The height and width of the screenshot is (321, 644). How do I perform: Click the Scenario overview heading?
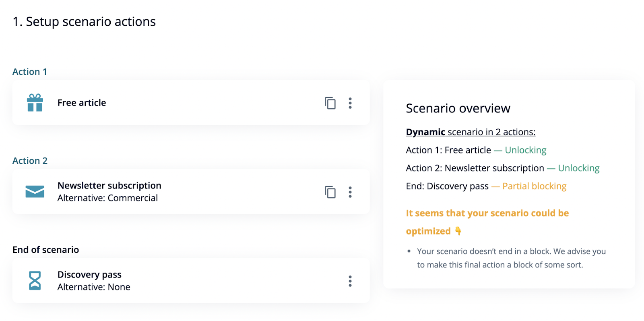point(458,108)
